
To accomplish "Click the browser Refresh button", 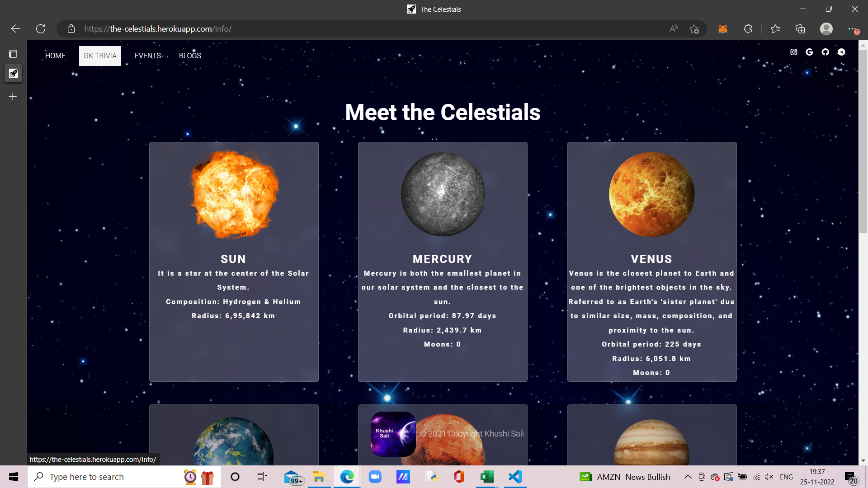I will click(x=41, y=29).
